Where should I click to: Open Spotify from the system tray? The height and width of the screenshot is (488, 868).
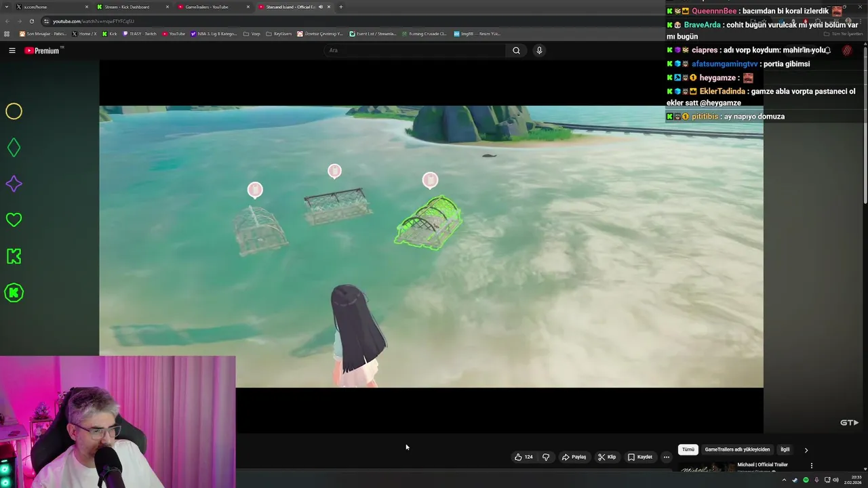pos(806,480)
